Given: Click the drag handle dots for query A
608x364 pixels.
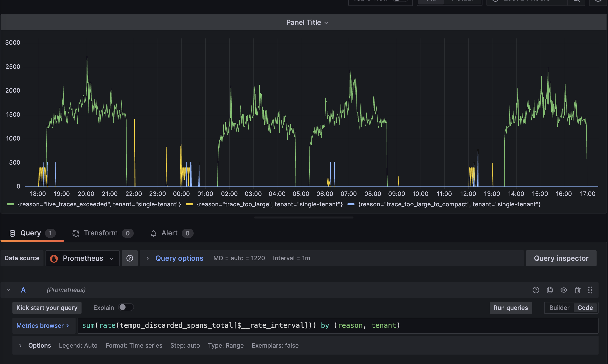Looking at the screenshot, I should click(x=590, y=290).
